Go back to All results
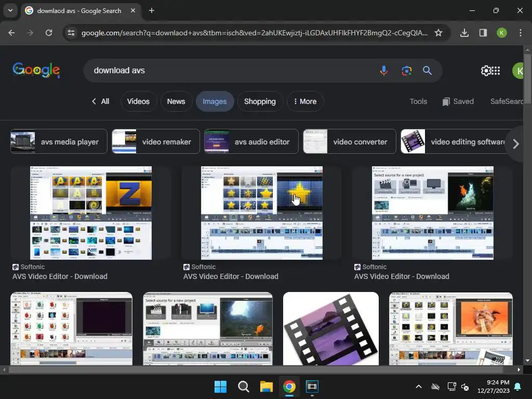532x399 pixels. click(101, 101)
